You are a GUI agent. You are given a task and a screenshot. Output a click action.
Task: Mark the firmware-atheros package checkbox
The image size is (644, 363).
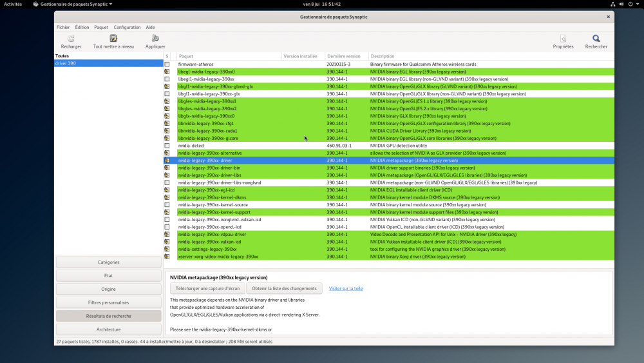coord(167,64)
